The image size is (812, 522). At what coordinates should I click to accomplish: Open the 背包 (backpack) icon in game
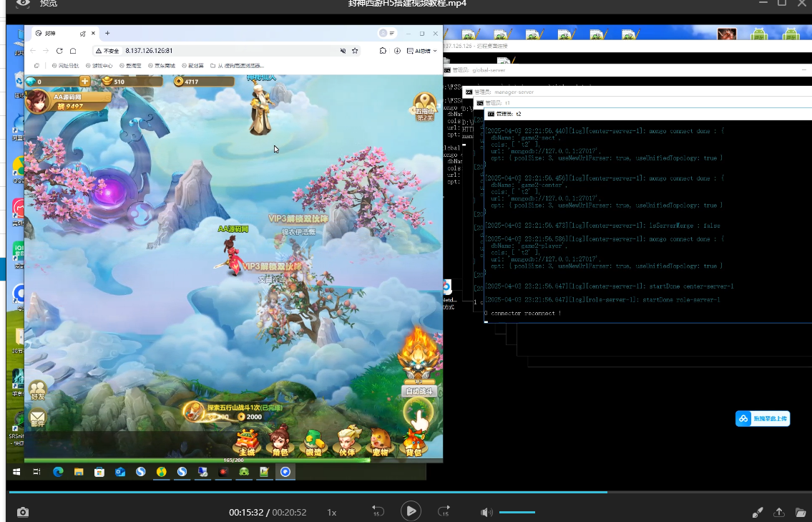[x=414, y=442]
